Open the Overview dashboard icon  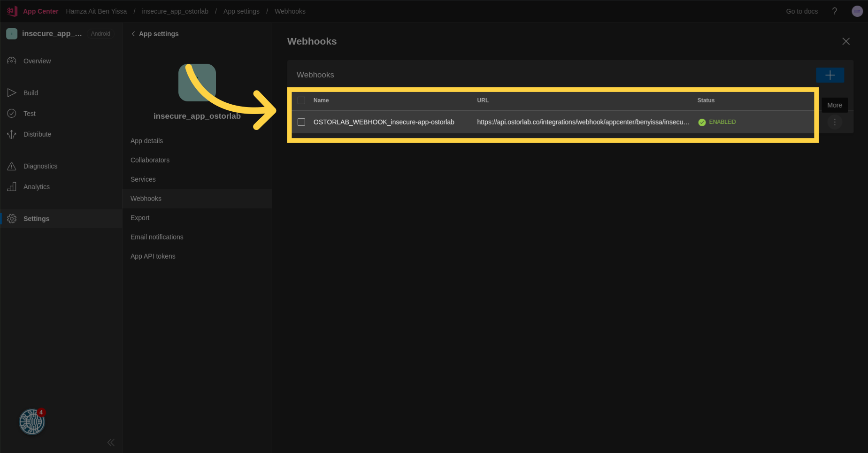point(12,61)
